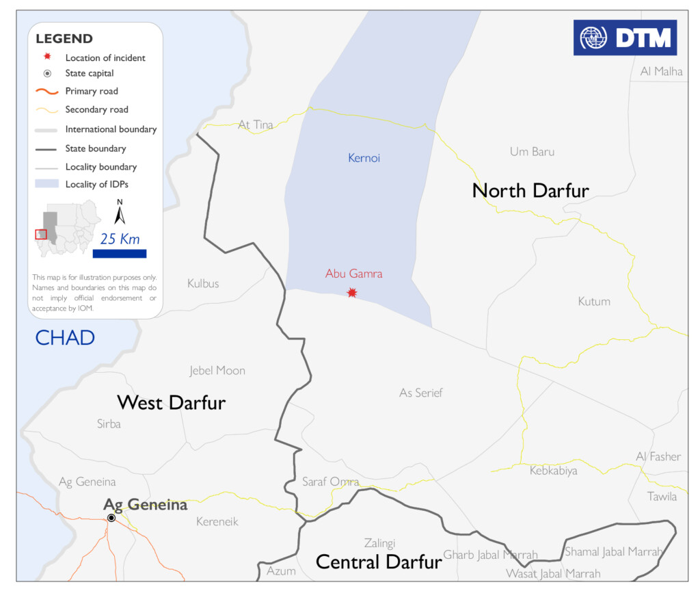
Task: Select the red star symbol in the legend
Action: click(x=46, y=58)
